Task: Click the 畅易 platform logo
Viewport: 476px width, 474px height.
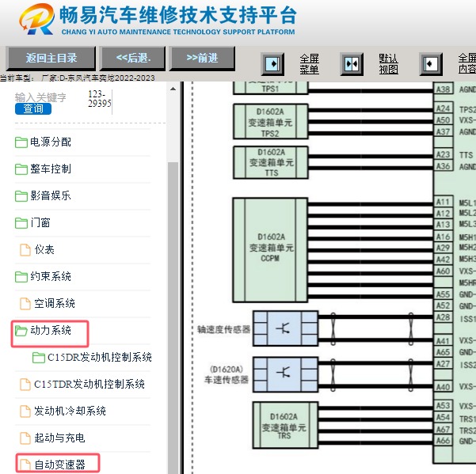Action: coord(36,20)
